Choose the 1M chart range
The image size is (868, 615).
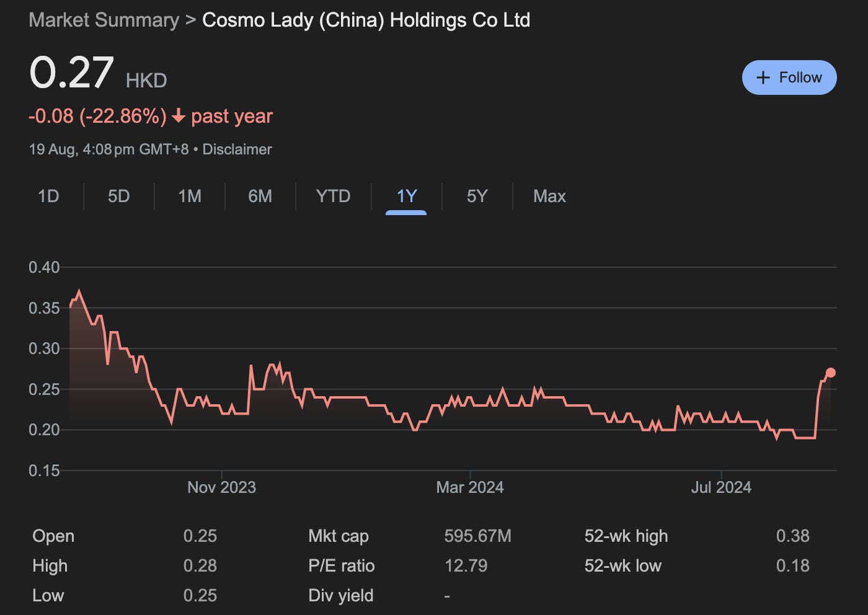point(190,197)
